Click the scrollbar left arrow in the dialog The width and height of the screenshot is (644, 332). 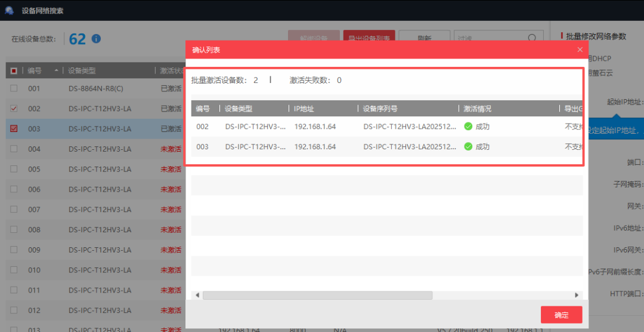197,295
